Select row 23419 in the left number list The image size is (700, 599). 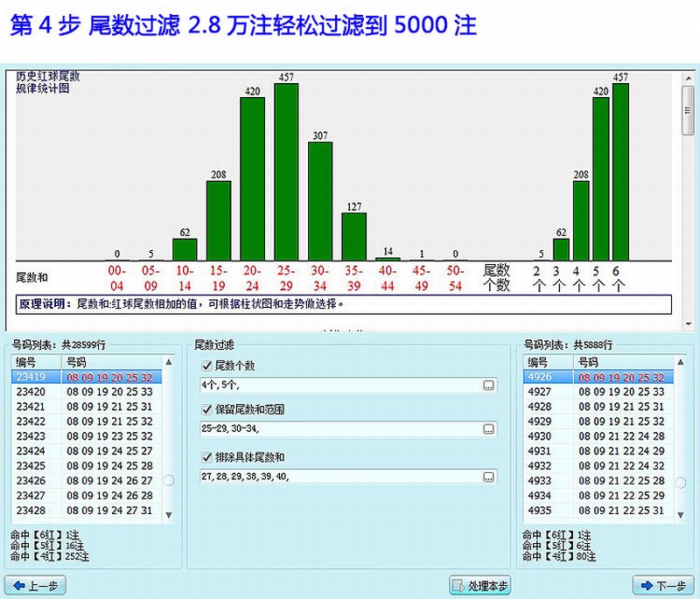click(x=87, y=377)
